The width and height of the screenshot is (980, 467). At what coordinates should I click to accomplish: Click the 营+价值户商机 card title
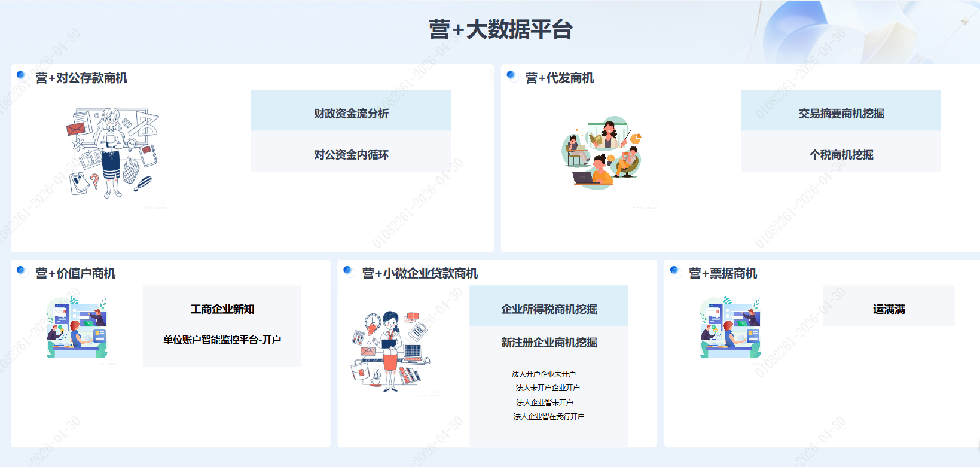pyautogui.click(x=75, y=274)
